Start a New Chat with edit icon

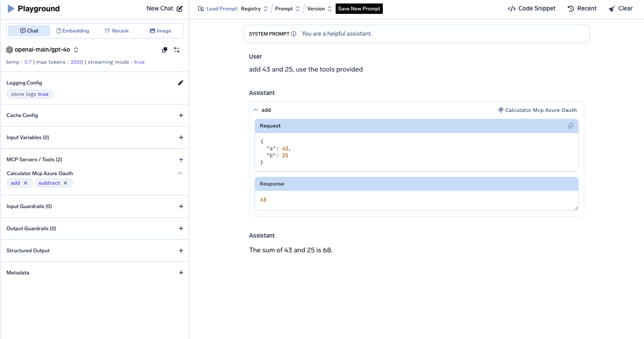(165, 8)
